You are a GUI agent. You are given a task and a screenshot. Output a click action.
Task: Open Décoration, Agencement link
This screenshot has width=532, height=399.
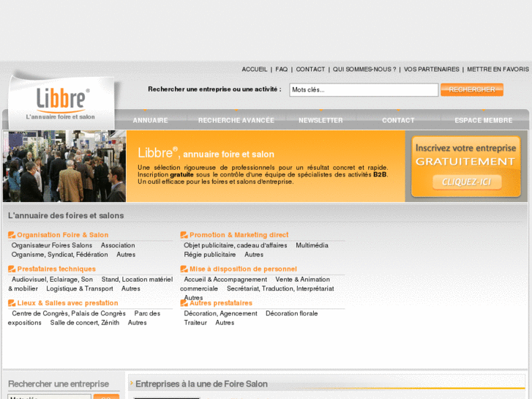(220, 313)
